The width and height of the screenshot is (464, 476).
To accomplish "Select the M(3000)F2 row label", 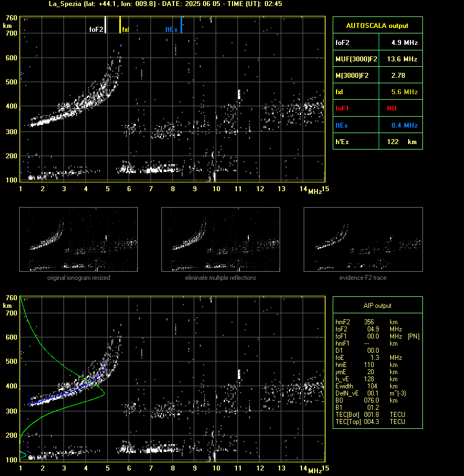I will click(x=352, y=76).
